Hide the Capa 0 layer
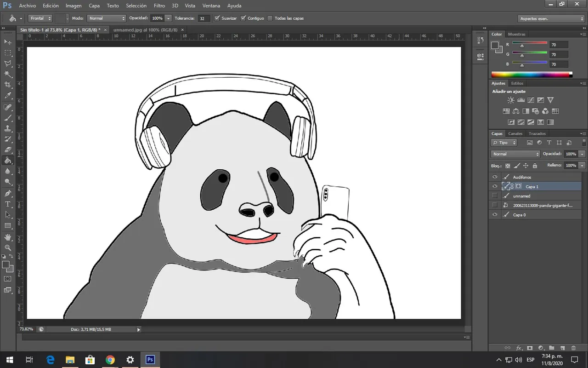This screenshot has width=588, height=368. click(495, 215)
